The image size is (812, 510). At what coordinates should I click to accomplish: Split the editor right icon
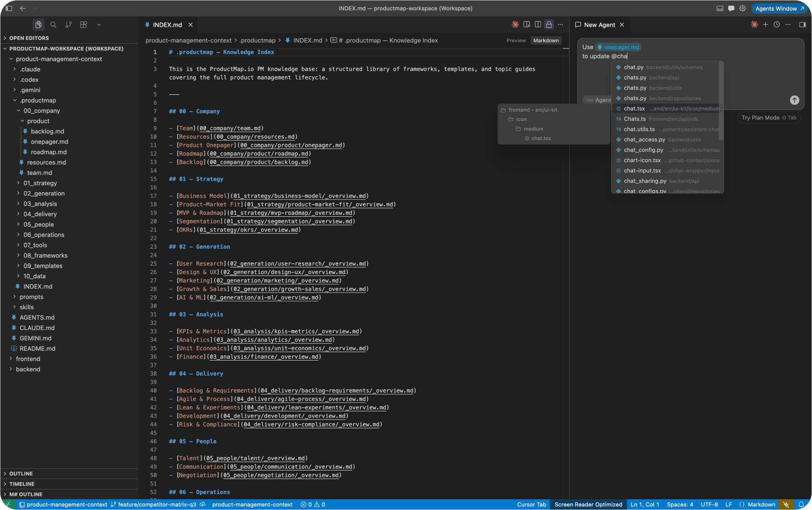point(538,24)
